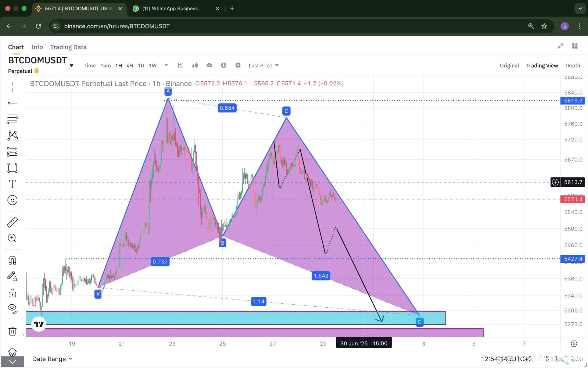Exit fullscreen chart view
The image size is (588, 368).
coord(560,46)
